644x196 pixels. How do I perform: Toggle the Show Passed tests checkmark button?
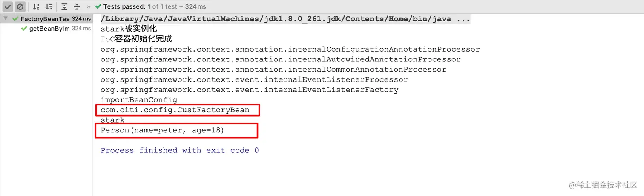8,7
